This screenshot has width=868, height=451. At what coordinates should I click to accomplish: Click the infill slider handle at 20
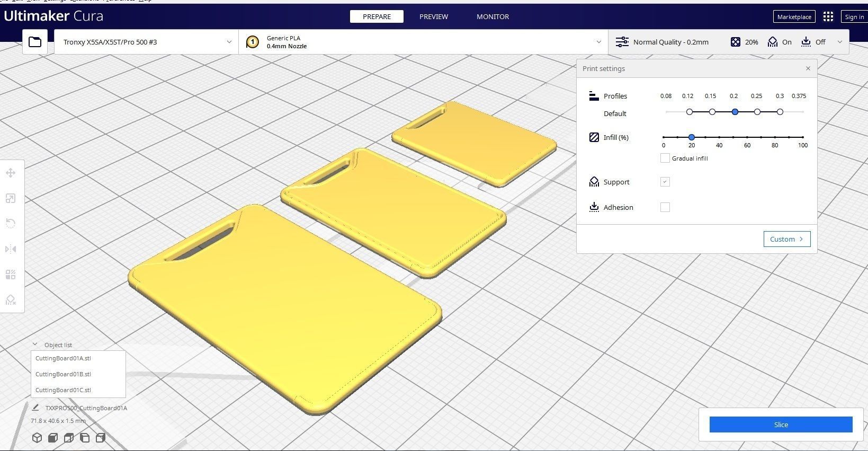692,137
